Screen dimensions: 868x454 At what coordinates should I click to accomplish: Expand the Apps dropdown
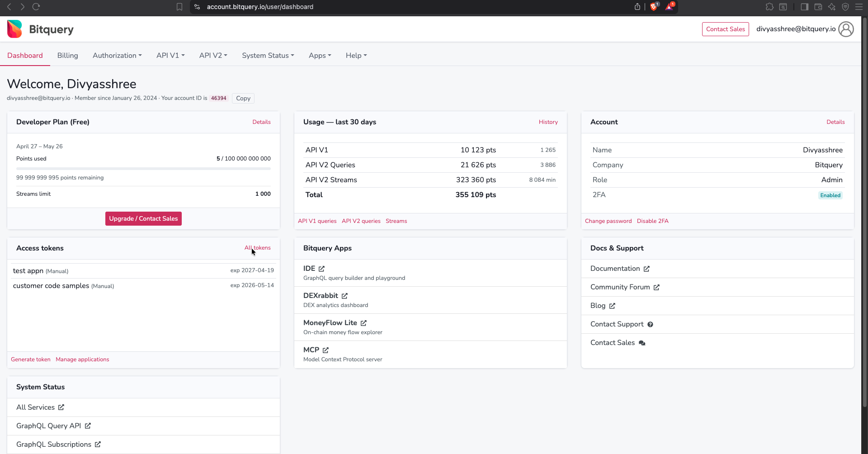point(320,55)
